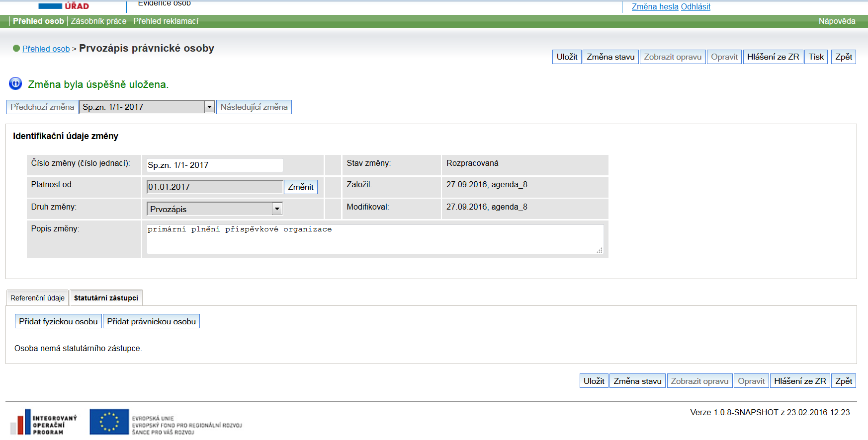Click the Osoba nemá statutárního zástupce text
The width and height of the screenshot is (868, 440).
[78, 348]
